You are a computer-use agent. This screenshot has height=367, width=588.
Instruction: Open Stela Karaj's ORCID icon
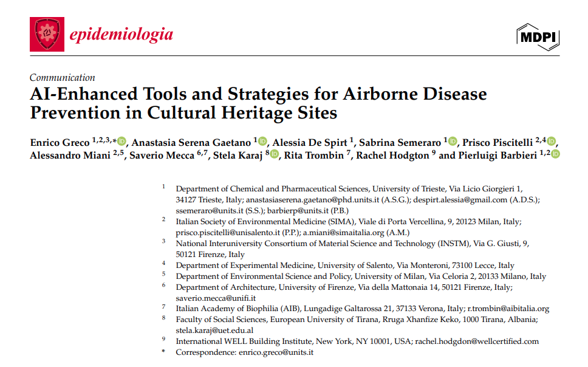point(274,155)
